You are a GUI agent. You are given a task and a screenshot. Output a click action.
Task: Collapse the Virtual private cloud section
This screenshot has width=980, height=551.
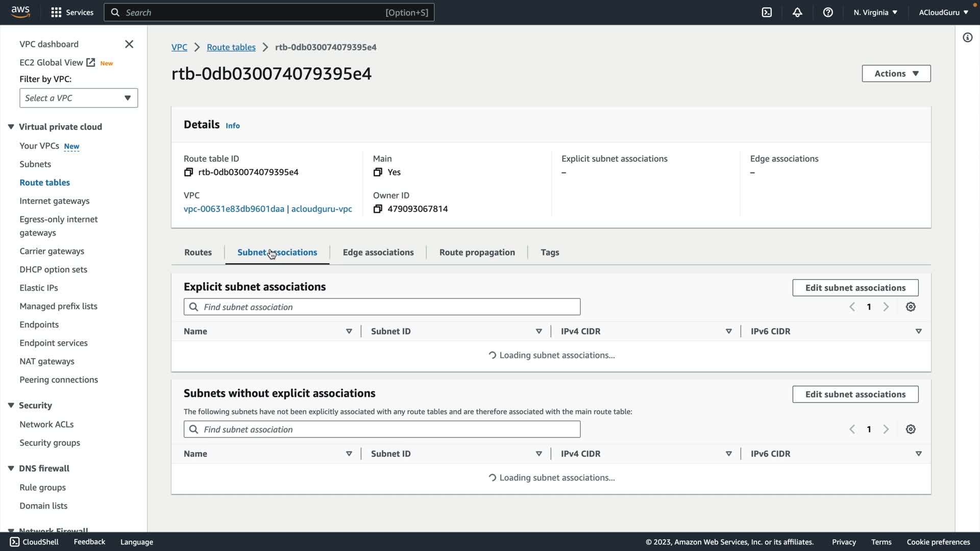[x=11, y=127]
